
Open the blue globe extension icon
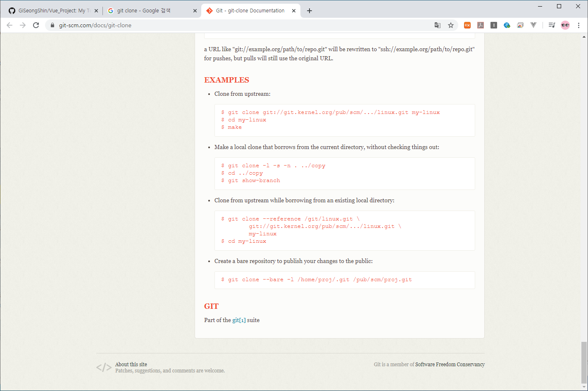507,25
